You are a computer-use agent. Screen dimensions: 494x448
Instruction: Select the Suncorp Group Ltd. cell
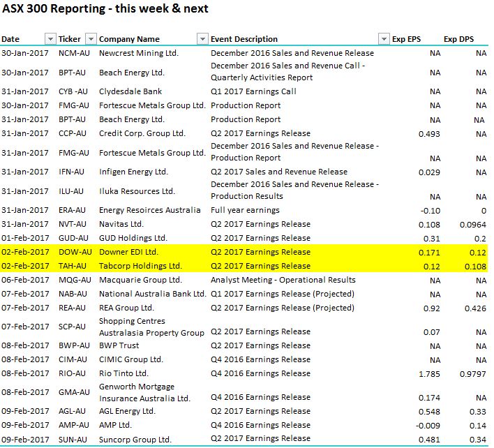pos(135,440)
